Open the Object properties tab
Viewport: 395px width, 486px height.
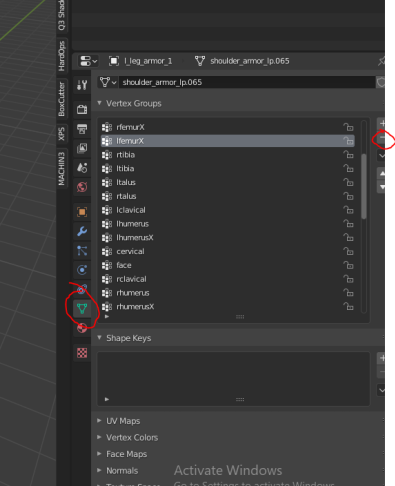click(82, 212)
